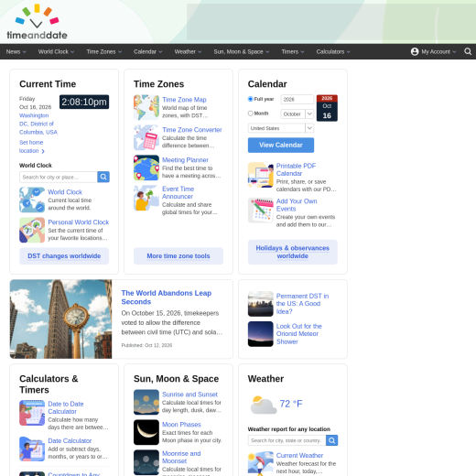The image size is (476, 476).
Task: Open the Current Weather link
Action: tap(299, 456)
